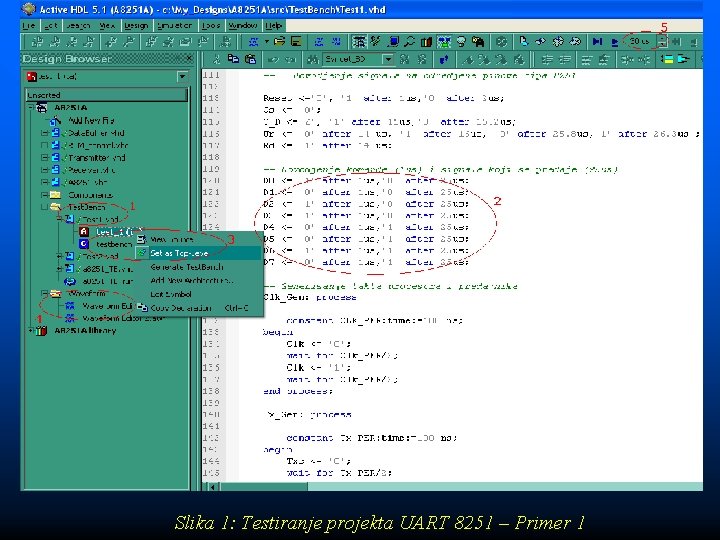Select Transmitter.vhd in the design tree
Viewport: 720px width, 540px height.
[97, 158]
